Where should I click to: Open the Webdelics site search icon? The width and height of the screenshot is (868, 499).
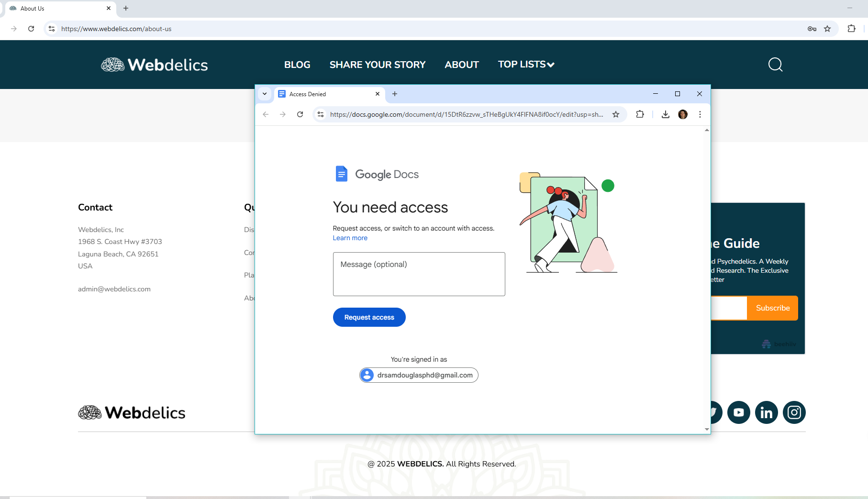coord(775,64)
